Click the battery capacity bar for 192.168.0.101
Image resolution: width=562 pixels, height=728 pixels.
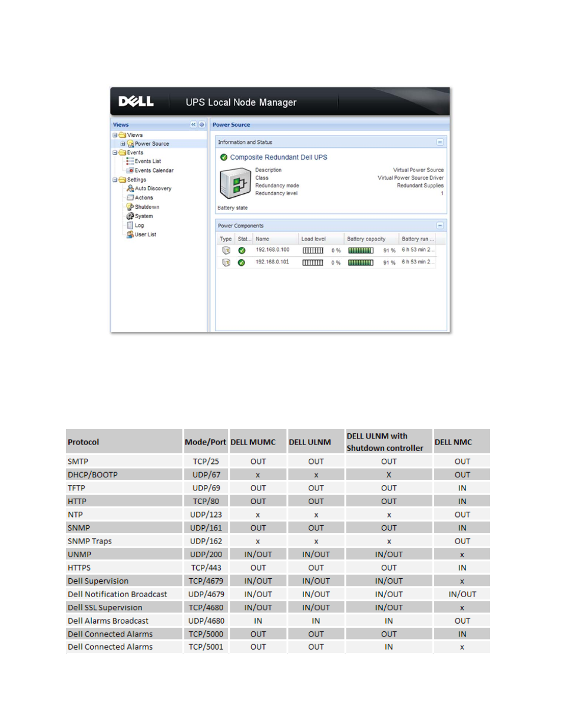click(361, 263)
